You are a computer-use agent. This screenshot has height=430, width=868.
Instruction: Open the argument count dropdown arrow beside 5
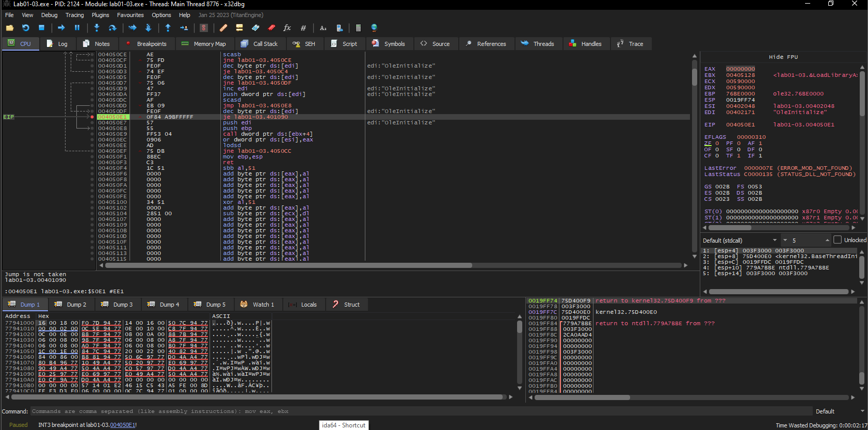click(785, 240)
